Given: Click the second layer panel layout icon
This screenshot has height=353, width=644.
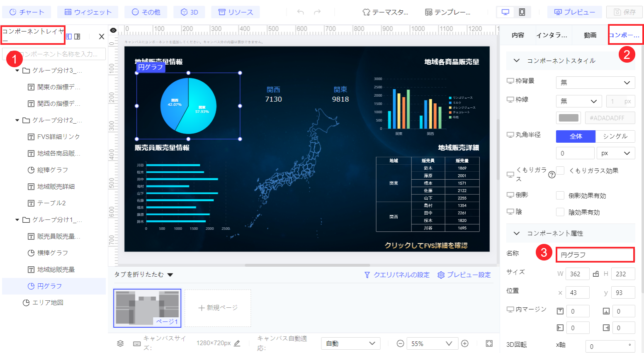Looking at the screenshot, I should [x=77, y=37].
